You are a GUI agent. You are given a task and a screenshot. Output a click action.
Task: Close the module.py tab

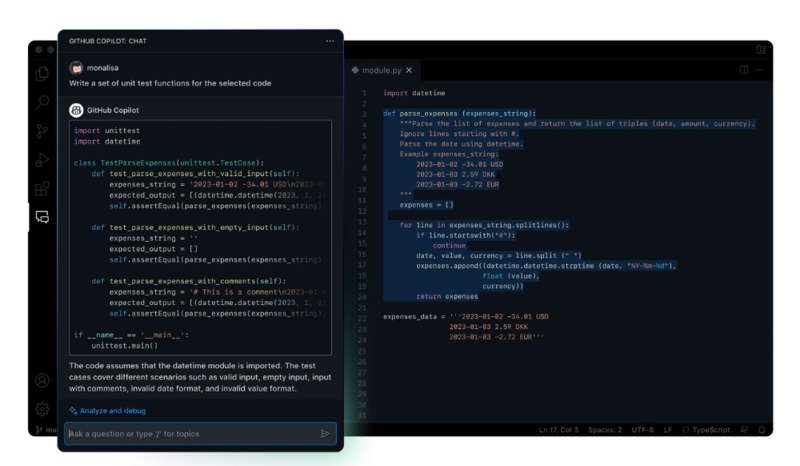click(409, 70)
